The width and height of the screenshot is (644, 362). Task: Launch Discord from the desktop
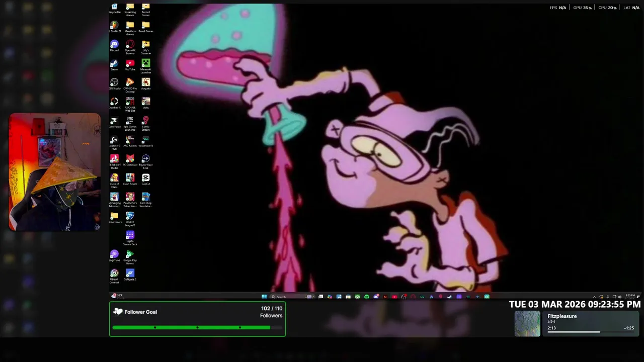tap(114, 46)
